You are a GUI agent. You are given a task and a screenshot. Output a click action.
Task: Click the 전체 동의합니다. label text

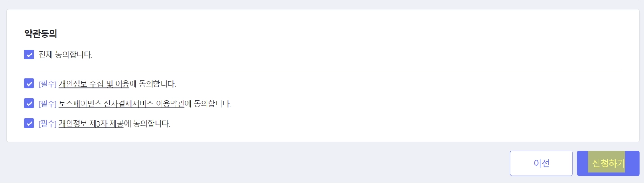65,55
